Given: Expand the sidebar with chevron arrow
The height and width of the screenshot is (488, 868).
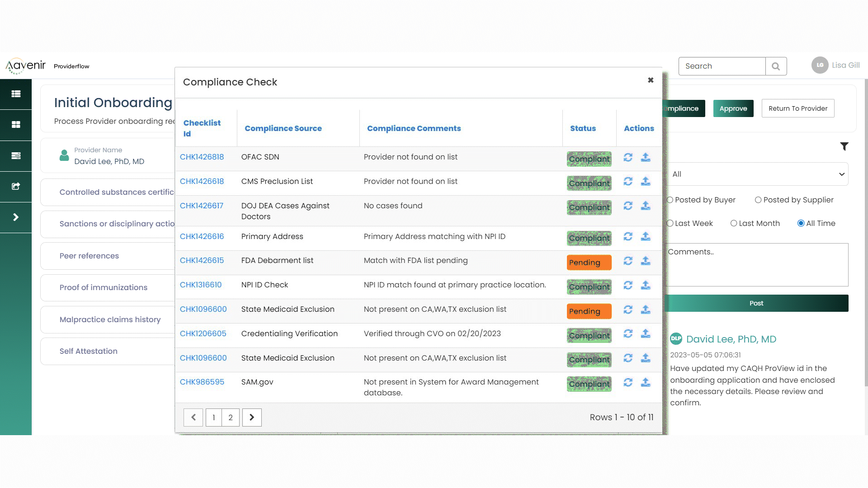Looking at the screenshot, I should click(x=16, y=217).
